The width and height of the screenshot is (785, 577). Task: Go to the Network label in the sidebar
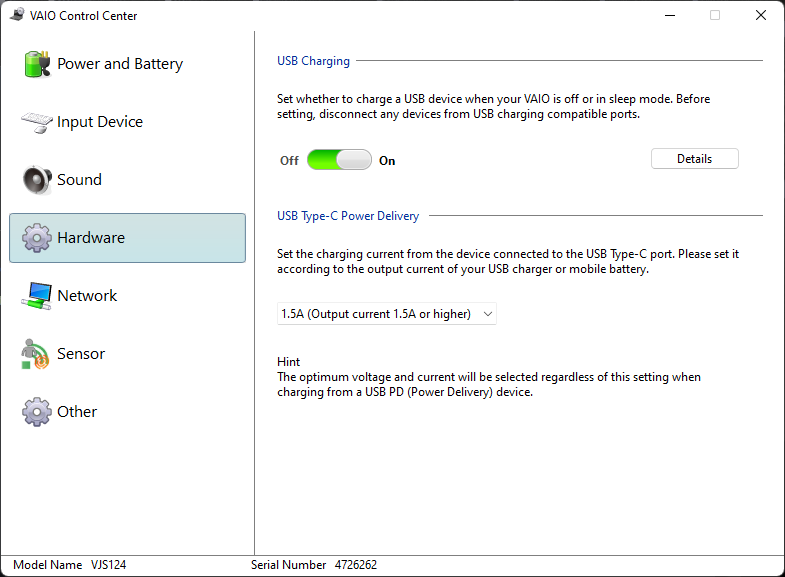87,296
